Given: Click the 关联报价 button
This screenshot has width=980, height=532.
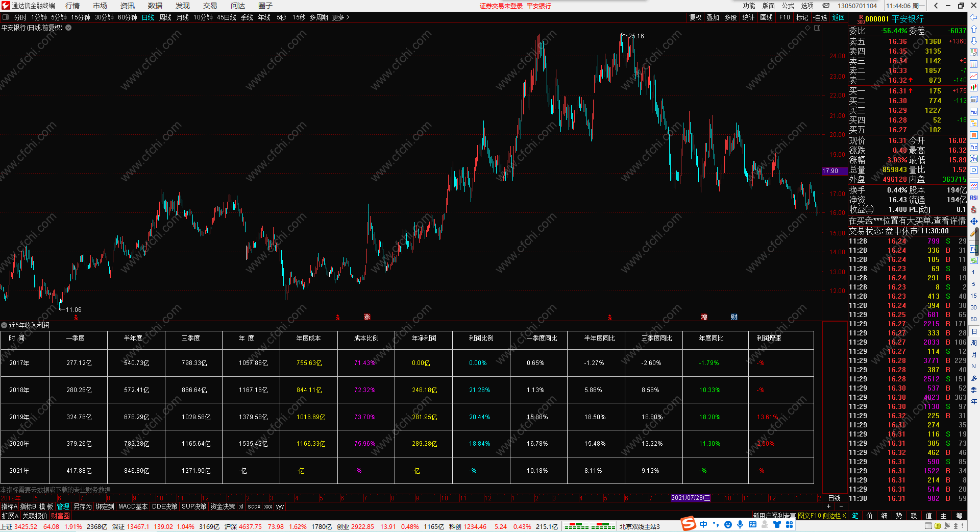Looking at the screenshot, I should pos(35,516).
